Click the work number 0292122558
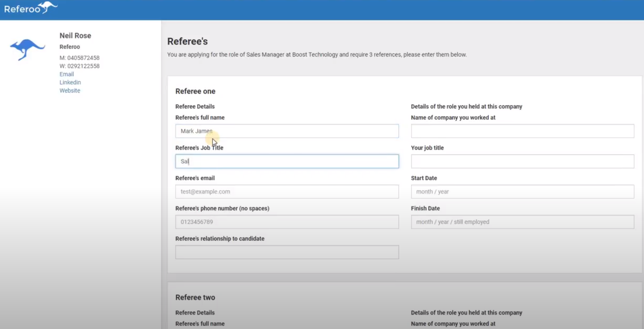Screen dimensions: 644x329 tap(83, 66)
